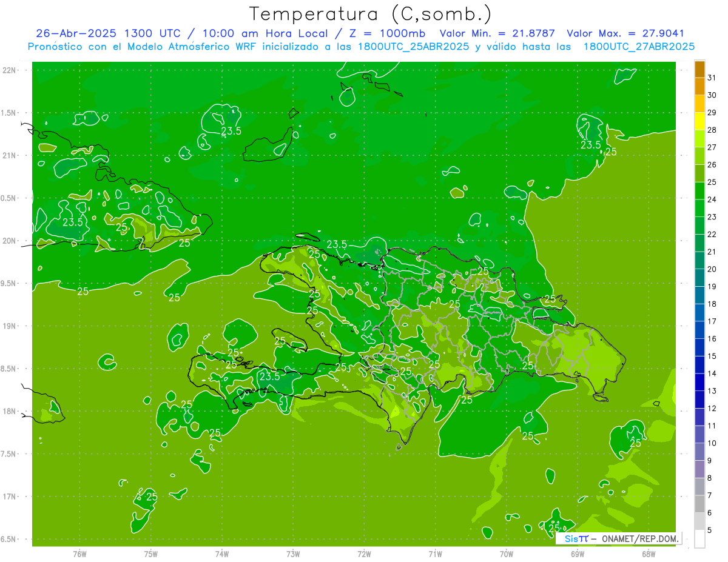Select the "Valor Min. = 21.8787" value
Screen dimensions: 728x562
(497, 33)
